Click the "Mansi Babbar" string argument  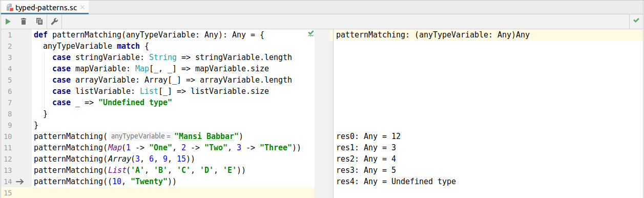(x=206, y=136)
